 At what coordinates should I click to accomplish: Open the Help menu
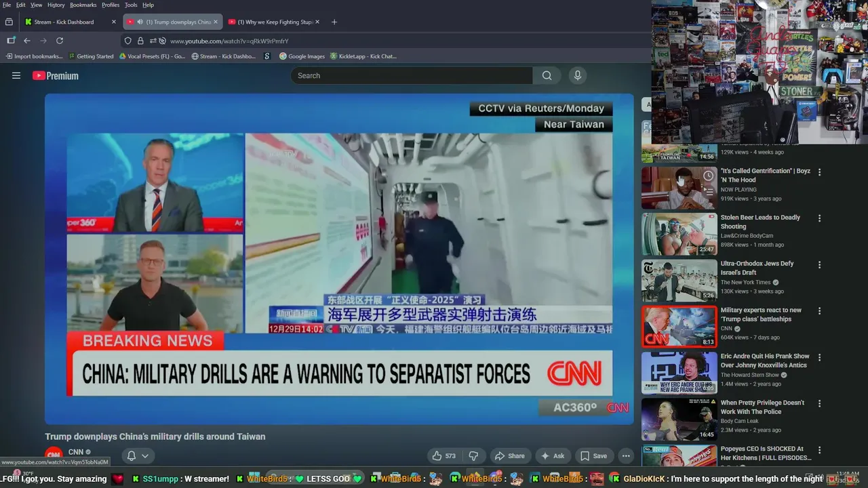pyautogui.click(x=148, y=5)
